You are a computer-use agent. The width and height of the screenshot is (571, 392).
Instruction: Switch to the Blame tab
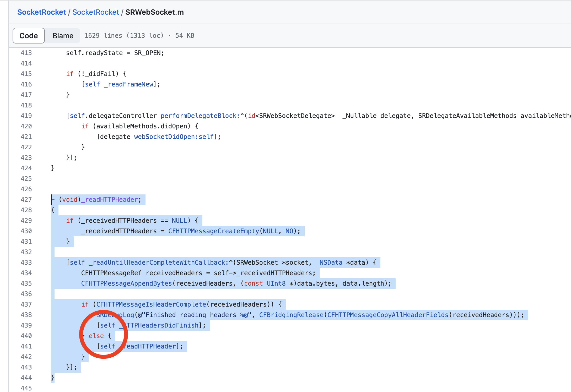click(63, 35)
